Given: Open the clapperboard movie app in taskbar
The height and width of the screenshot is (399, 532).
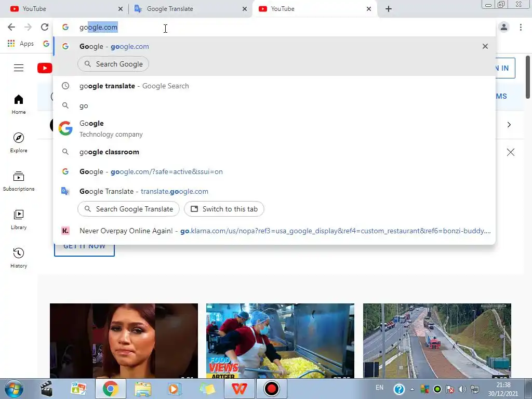Looking at the screenshot, I should coord(46,389).
